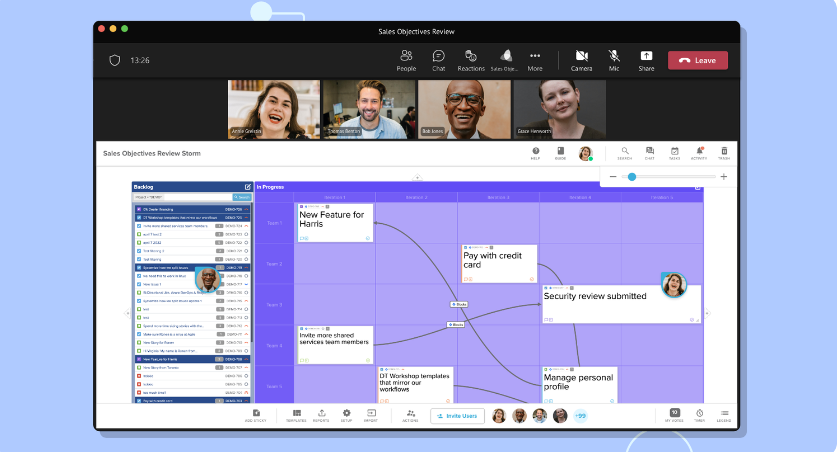Screen dimensions: 837x452
Task: Expand the board using right edge arrow
Action: coord(708,313)
